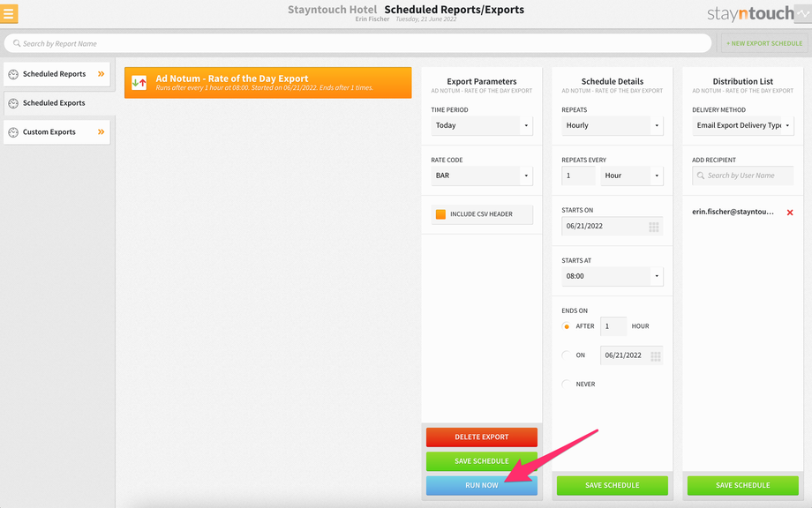The image size is (812, 508).
Task: Select the Ad Notum Rate of the Day Export card
Action: (x=267, y=83)
